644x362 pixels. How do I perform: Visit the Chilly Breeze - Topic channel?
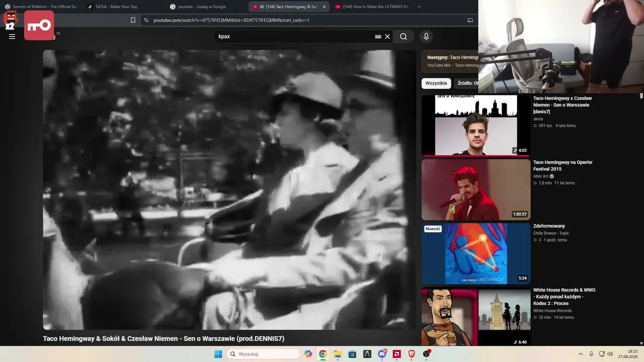tap(551, 233)
